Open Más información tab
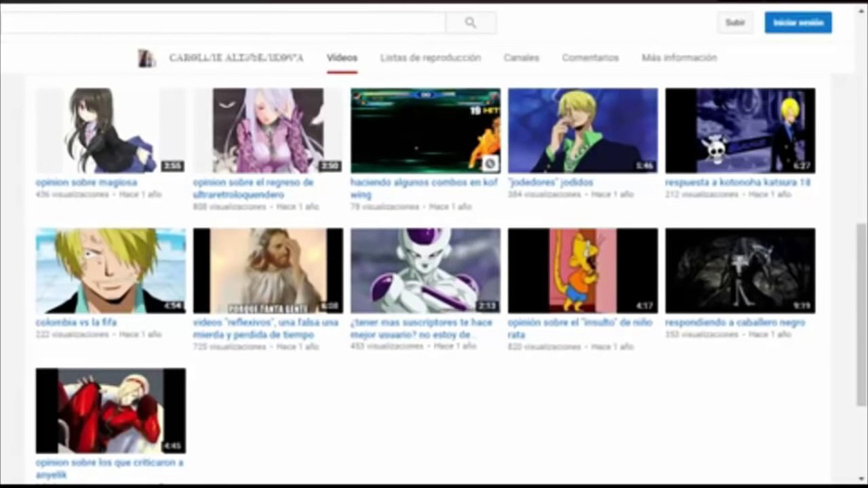Viewport: 868px width, 488px height. click(679, 58)
